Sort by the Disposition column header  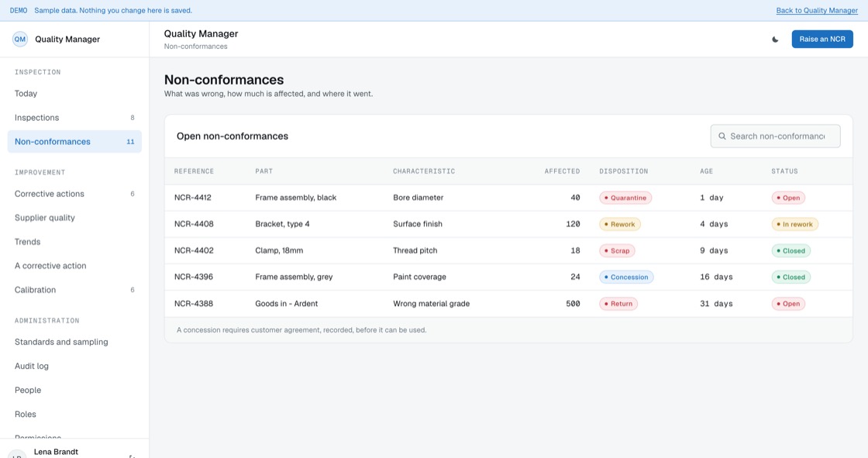coord(623,171)
